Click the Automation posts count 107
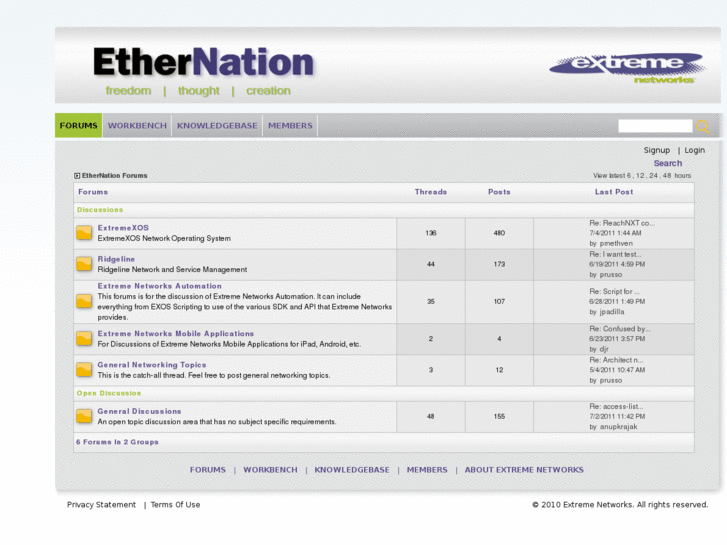The width and height of the screenshot is (727, 545). coord(499,301)
